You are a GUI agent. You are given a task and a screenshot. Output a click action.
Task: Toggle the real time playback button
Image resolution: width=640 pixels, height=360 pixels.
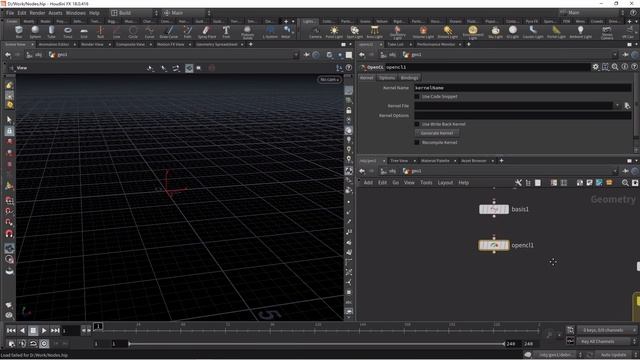[44, 344]
